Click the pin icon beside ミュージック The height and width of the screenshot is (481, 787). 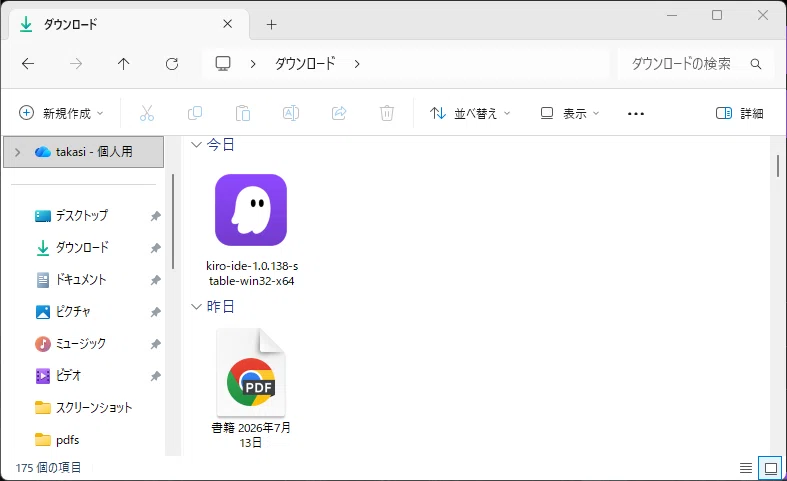point(155,344)
